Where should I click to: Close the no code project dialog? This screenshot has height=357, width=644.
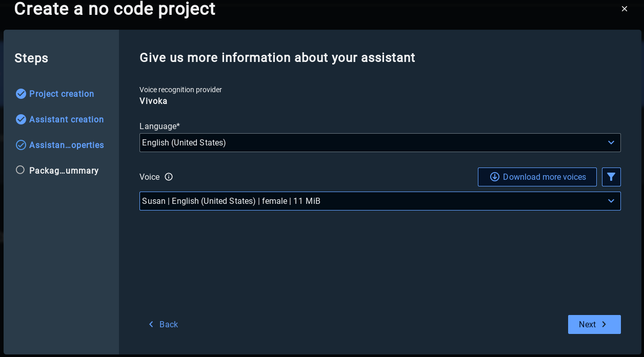[625, 9]
